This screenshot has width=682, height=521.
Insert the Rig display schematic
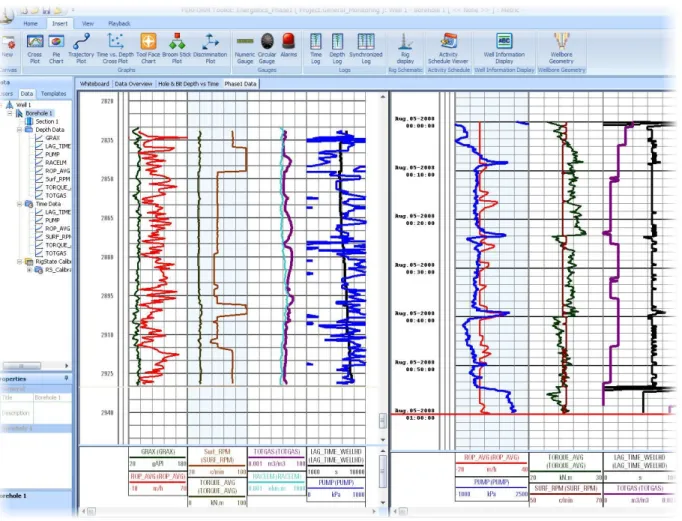pyautogui.click(x=405, y=48)
